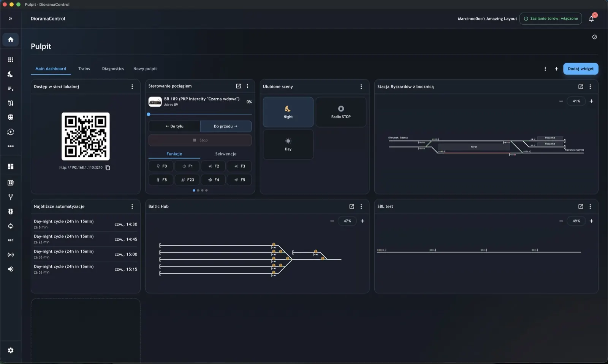This screenshot has width=608, height=364.
Task: Open Diagnostics tab
Action: pos(113,69)
